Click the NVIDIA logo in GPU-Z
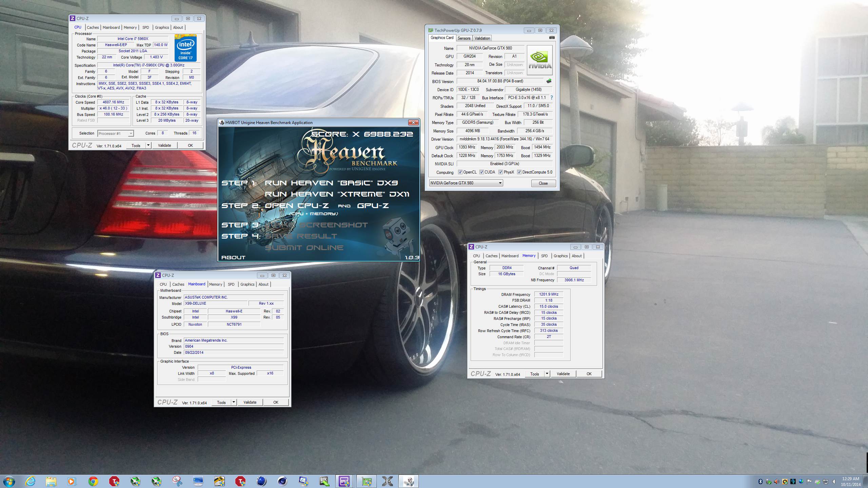 tap(539, 60)
